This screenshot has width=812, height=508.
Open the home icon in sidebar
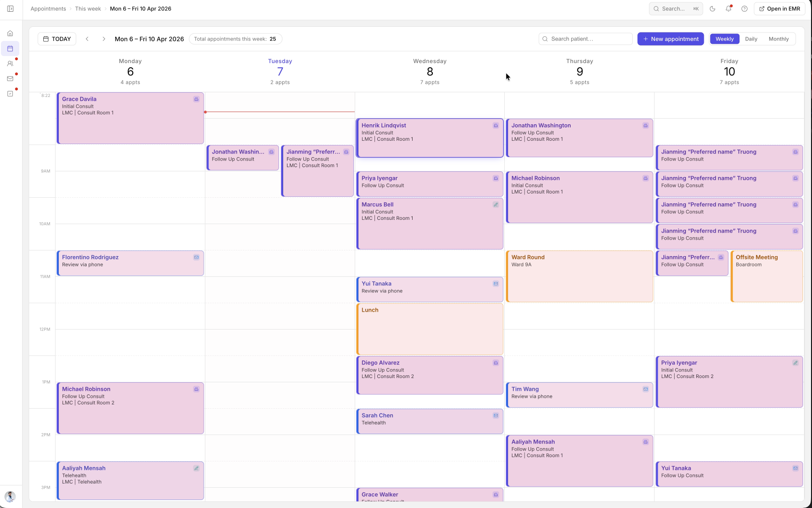point(10,33)
